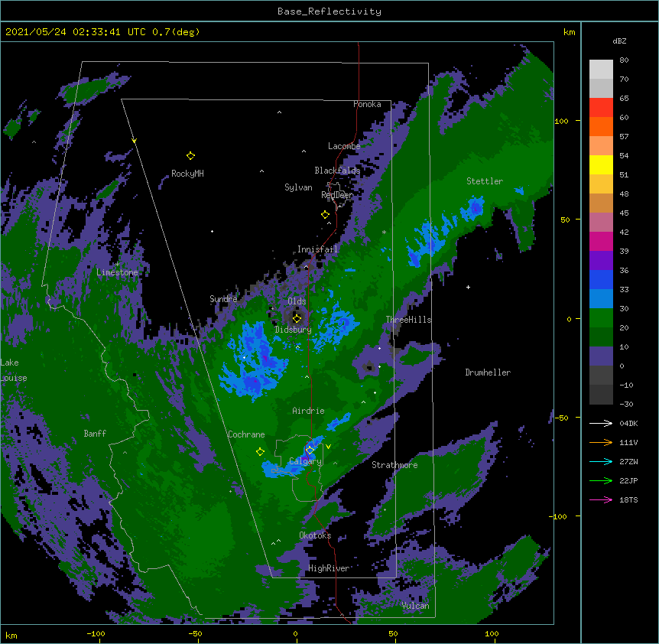Click the Ponoka town label

point(367,104)
